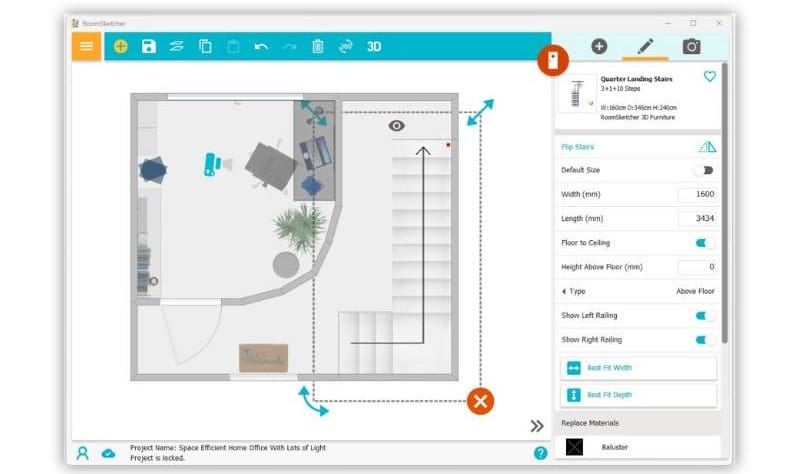The image size is (800, 474).
Task: Collapse the side panel with the double chevron
Action: pyautogui.click(x=537, y=426)
